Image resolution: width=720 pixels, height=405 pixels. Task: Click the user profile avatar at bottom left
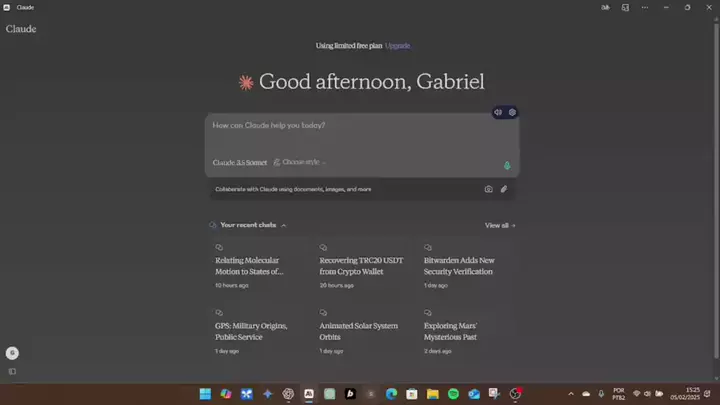(x=12, y=353)
